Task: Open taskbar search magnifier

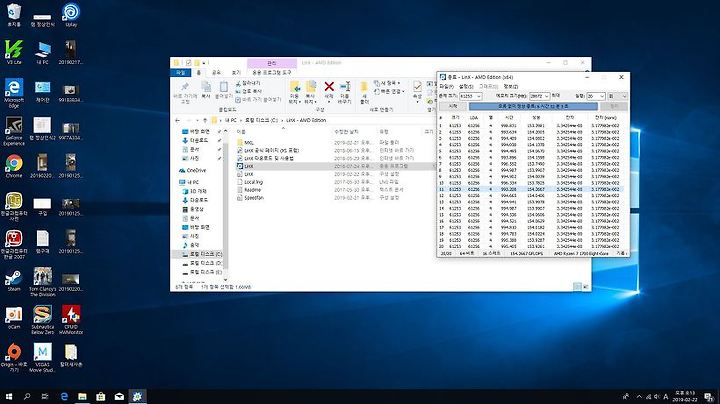Action: click(27, 396)
